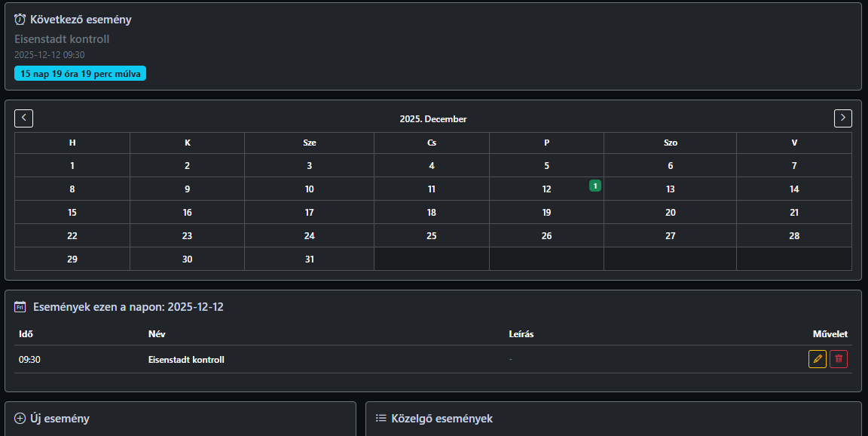Click the list icon beside Közelgő események

coord(381,419)
